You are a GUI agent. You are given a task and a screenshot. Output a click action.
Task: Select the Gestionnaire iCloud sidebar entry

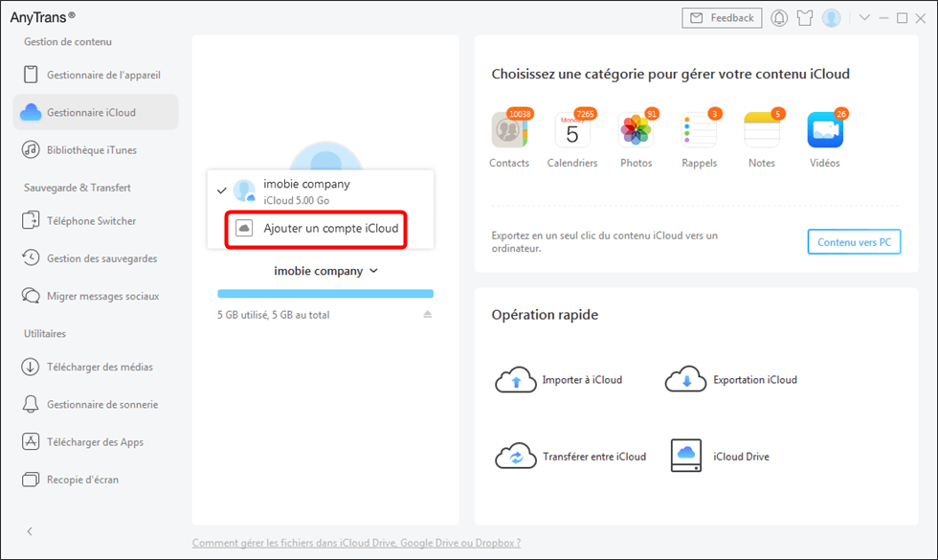point(88,111)
